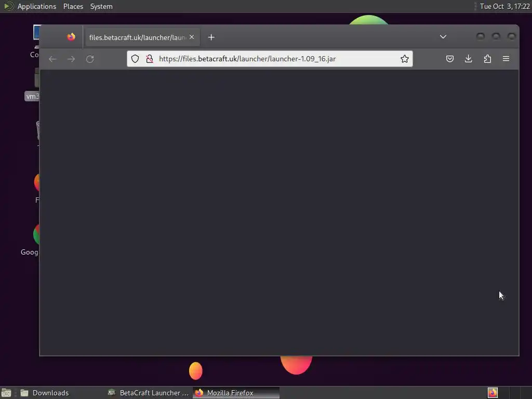Switch to Downloads folder in taskbar
The image size is (532, 399).
click(x=45, y=393)
